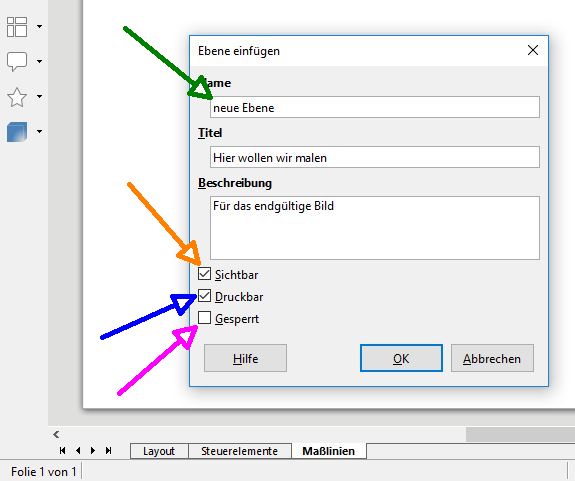Viewport: 575px width, 481px height.
Task: Go to next layer tab arrow
Action: [93, 450]
